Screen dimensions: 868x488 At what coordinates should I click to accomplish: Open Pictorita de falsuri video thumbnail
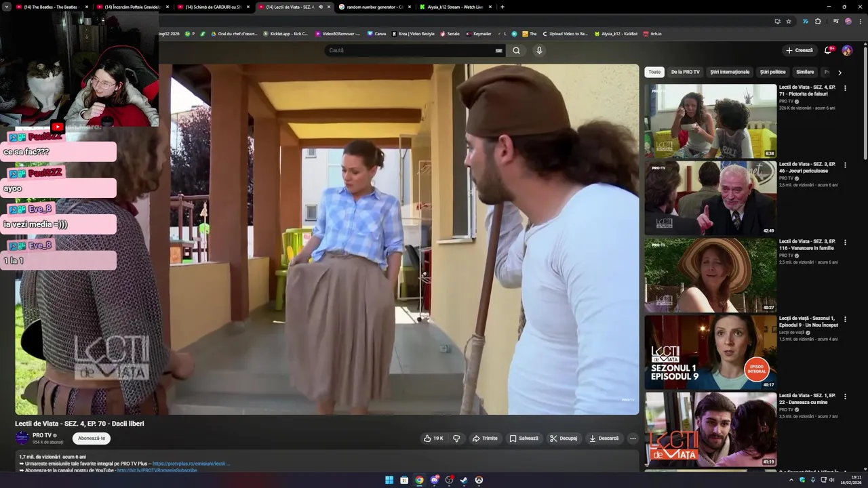coord(711,121)
